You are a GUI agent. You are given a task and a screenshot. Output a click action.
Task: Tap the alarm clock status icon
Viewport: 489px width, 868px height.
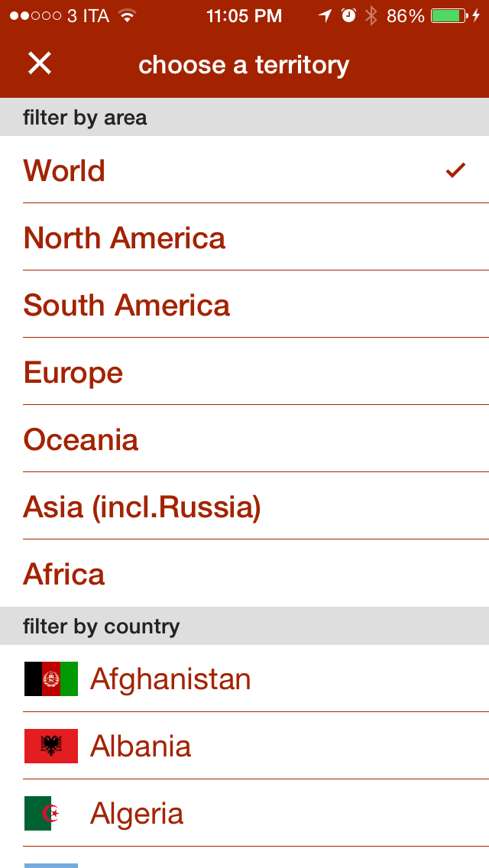pos(348,16)
